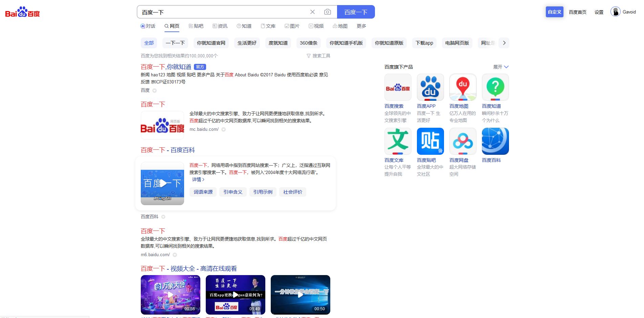This screenshot has height=318, width=644.
Task: Select the 一下一下 suggestion chip
Action: point(175,43)
